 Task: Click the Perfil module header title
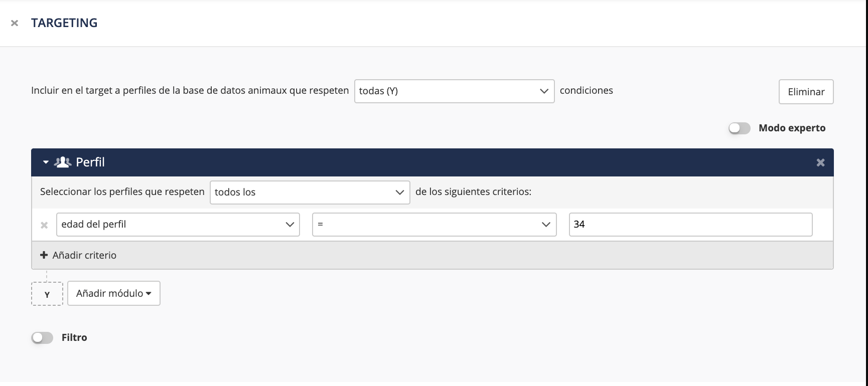(90, 162)
